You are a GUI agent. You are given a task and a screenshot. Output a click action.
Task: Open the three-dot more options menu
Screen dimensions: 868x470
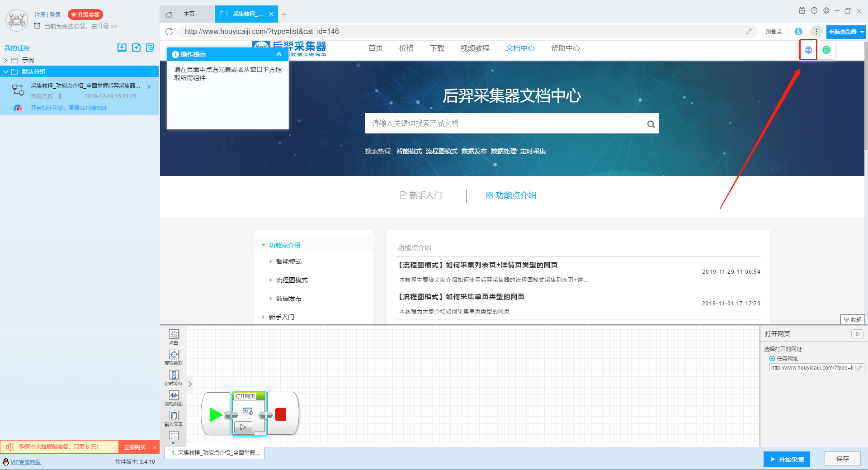(816, 32)
